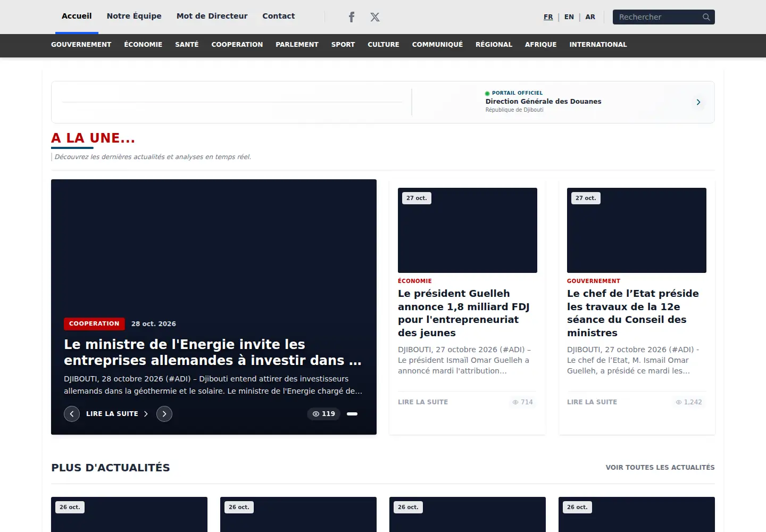Switch site language to English
Viewport: 766px width, 532px height.
click(569, 17)
